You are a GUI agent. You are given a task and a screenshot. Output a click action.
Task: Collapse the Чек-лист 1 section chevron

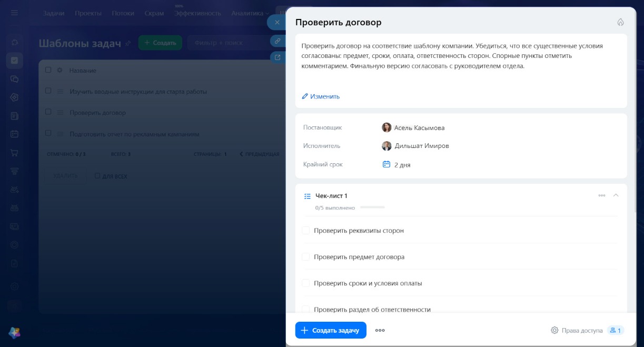pyautogui.click(x=616, y=195)
